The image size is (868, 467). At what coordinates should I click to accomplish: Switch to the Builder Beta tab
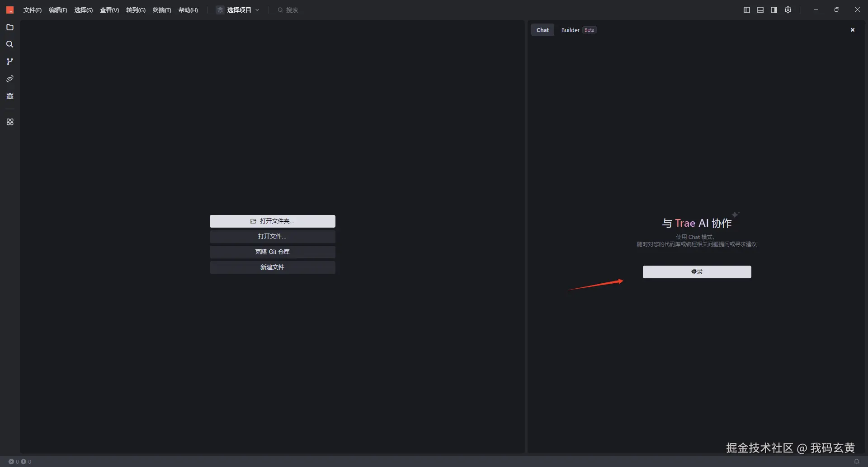(x=579, y=30)
